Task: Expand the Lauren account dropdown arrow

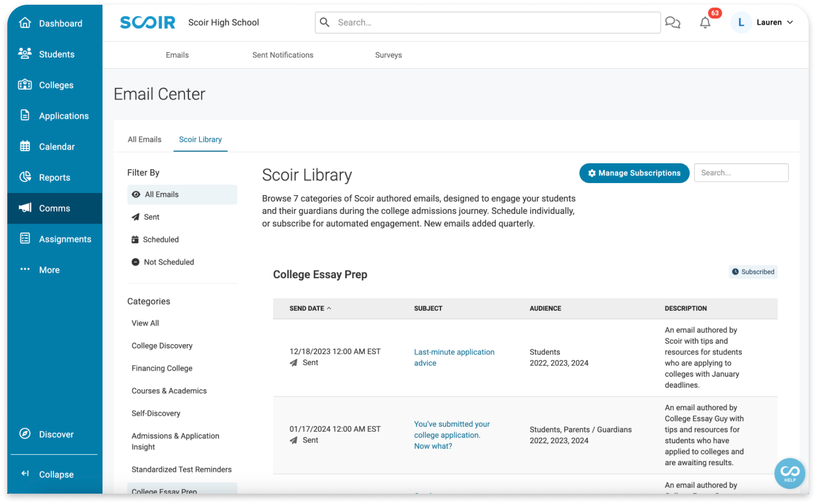Action: (790, 22)
